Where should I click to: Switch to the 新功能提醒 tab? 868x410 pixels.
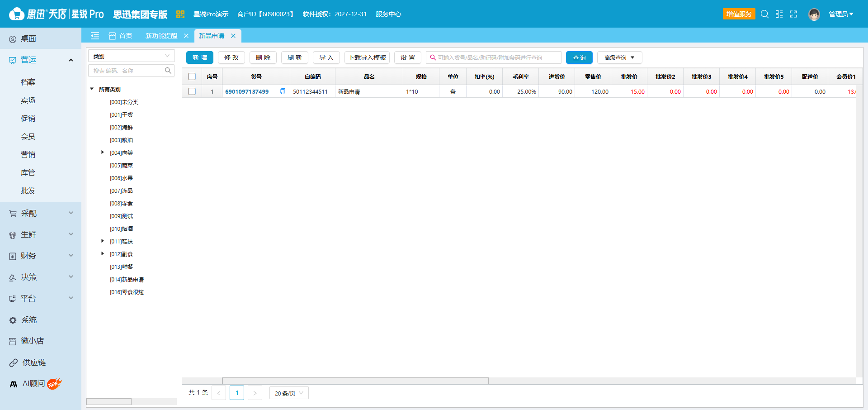161,36
